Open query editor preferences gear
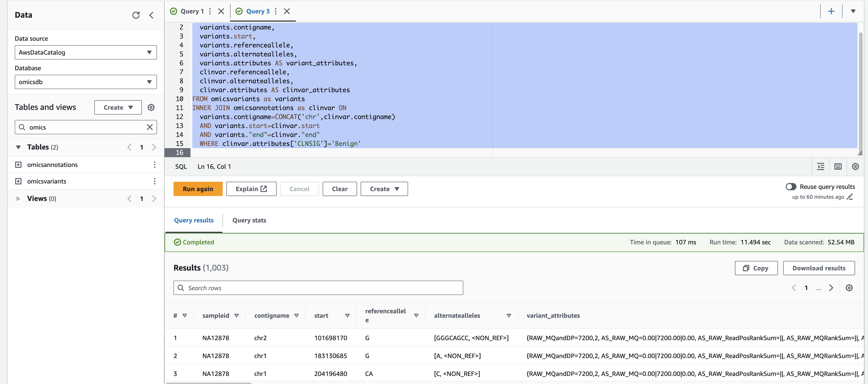Viewport: 868px width, 384px height. (855, 166)
